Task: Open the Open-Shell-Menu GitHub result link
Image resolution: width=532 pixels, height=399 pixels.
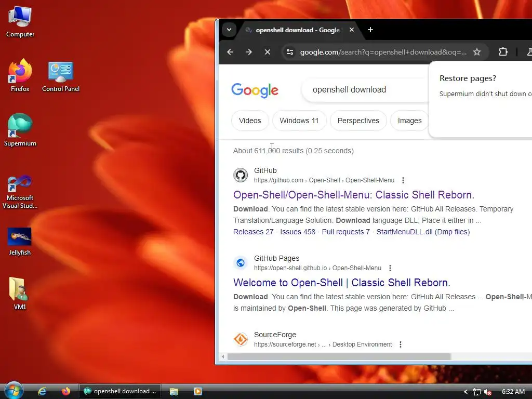Action: pyautogui.click(x=353, y=195)
